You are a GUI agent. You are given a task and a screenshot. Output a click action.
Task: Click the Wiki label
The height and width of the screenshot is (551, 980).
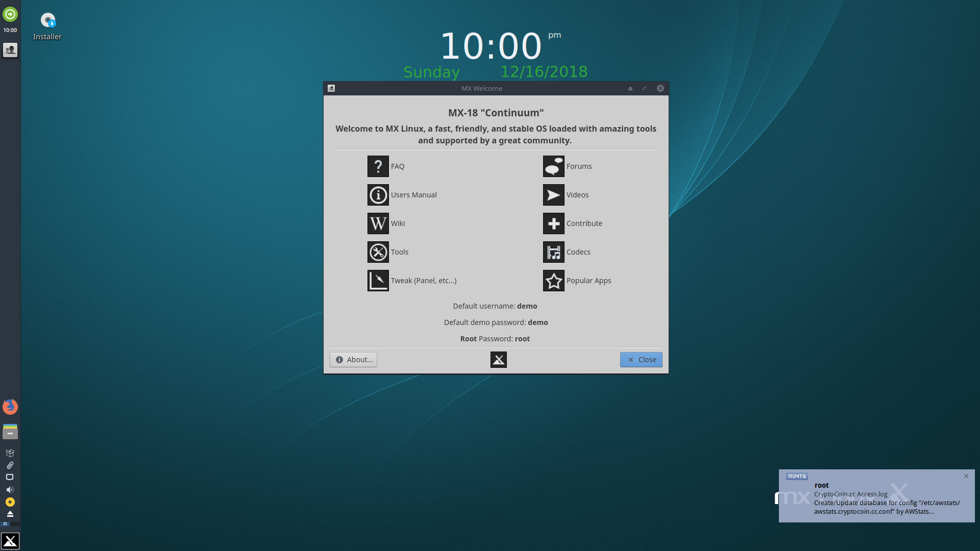[x=398, y=223]
